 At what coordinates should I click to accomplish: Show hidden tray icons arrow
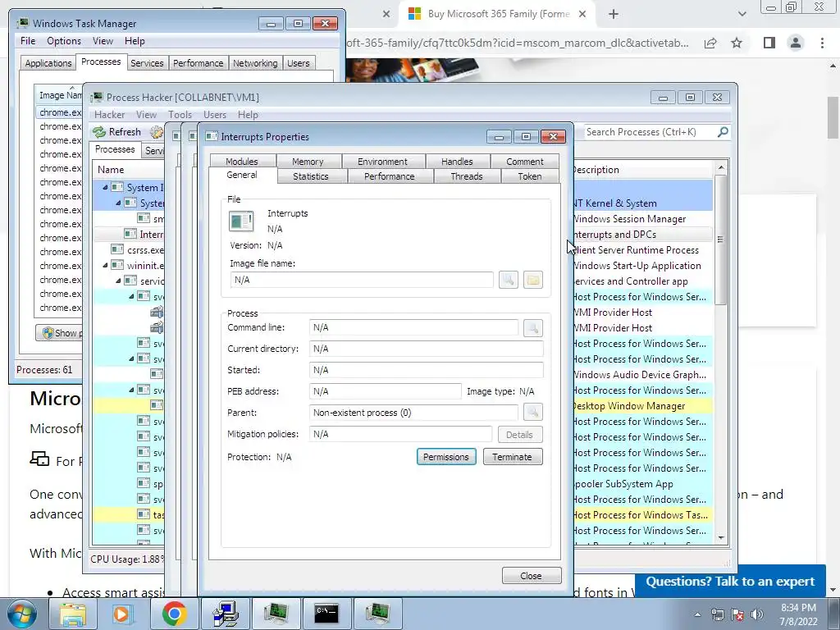[x=697, y=614]
